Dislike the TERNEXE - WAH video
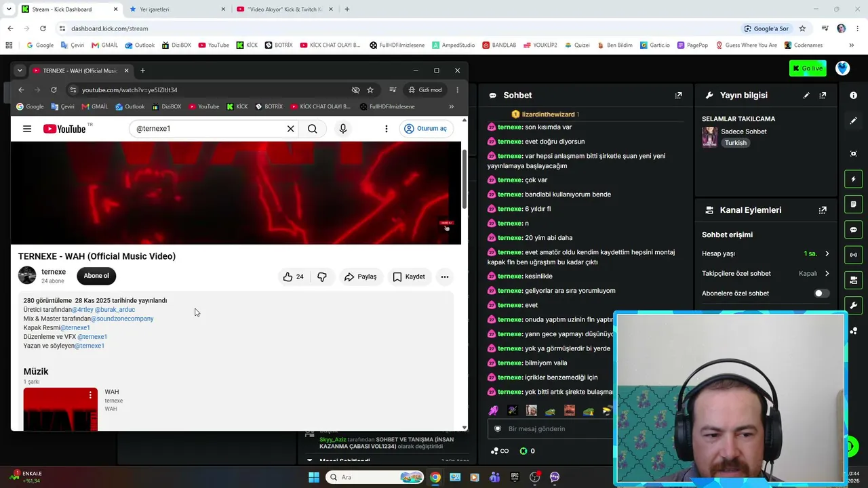This screenshot has width=868, height=488. 322,277
